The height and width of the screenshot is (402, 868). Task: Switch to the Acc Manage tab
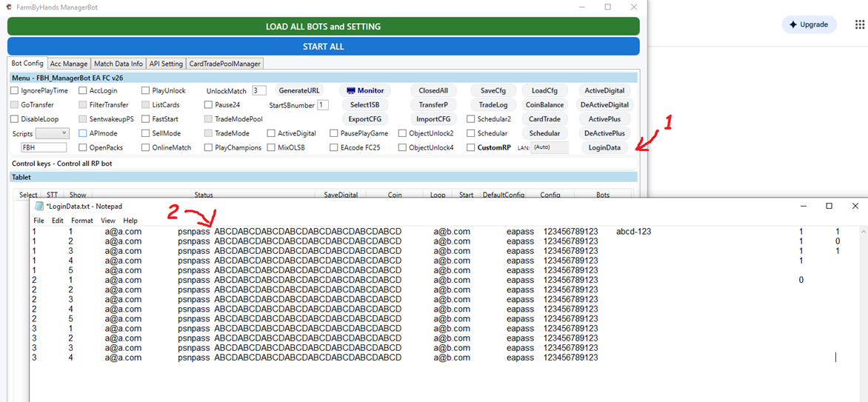69,64
